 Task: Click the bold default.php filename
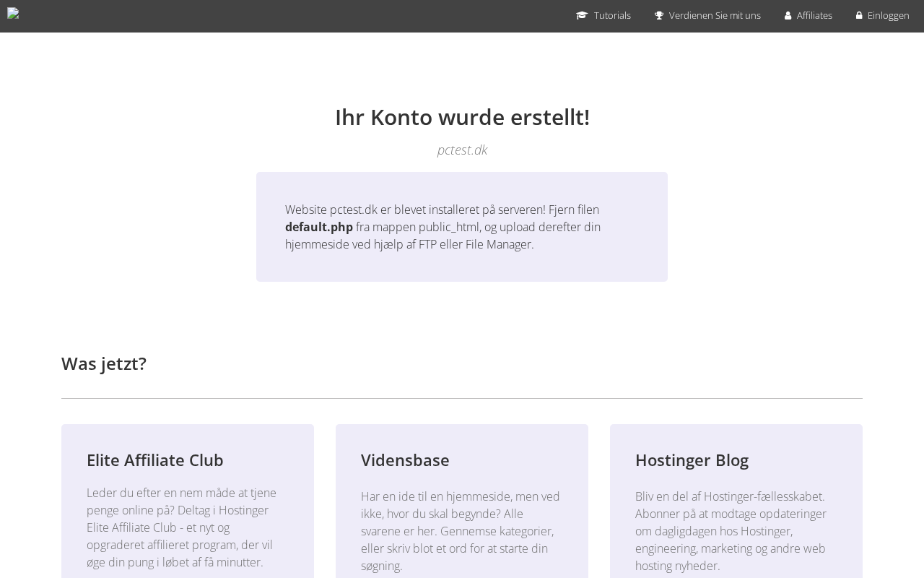click(319, 227)
